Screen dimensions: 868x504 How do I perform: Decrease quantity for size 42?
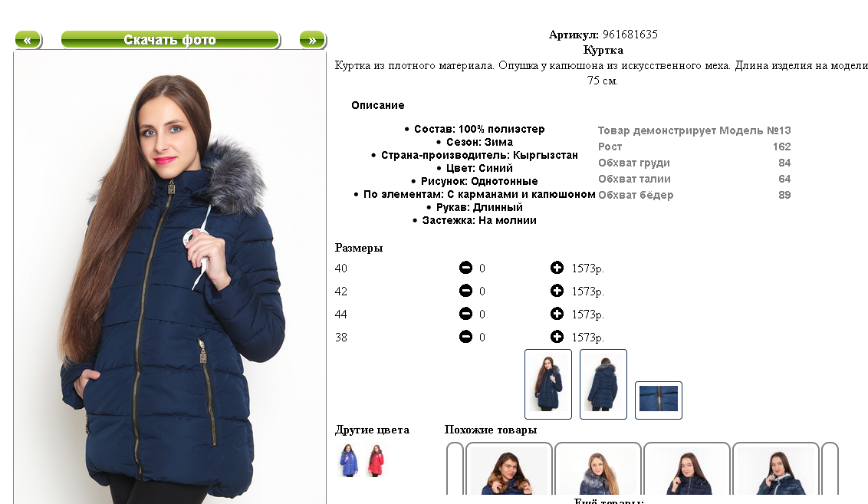click(x=465, y=291)
